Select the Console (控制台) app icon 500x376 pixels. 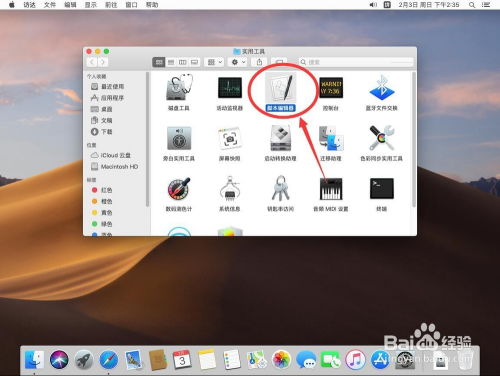(331, 88)
